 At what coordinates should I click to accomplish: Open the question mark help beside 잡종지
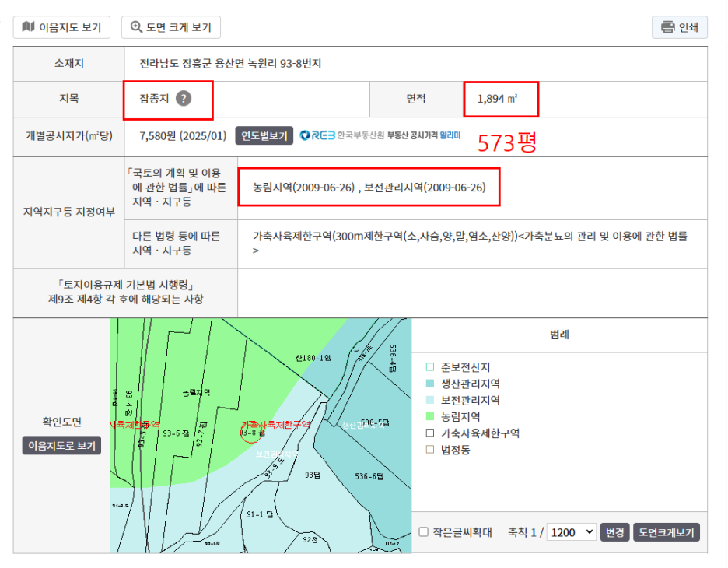pos(183,99)
